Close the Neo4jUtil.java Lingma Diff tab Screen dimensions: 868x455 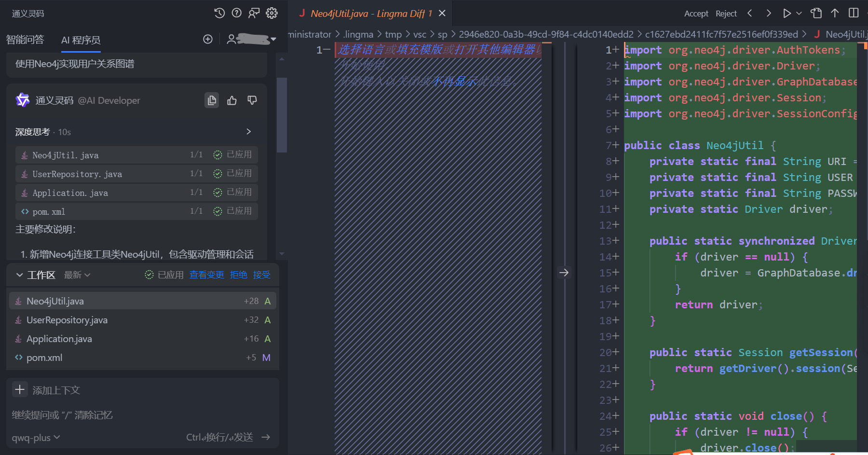pyautogui.click(x=442, y=13)
